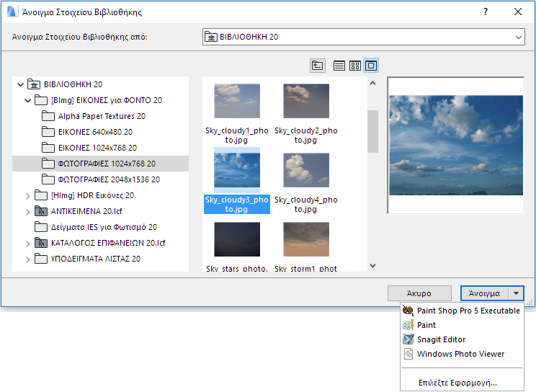Select ΦΩΤΟΓΡΑΦΙΕΣ 1024x768 20 folder
This screenshot has height=392, width=536.
pos(100,164)
